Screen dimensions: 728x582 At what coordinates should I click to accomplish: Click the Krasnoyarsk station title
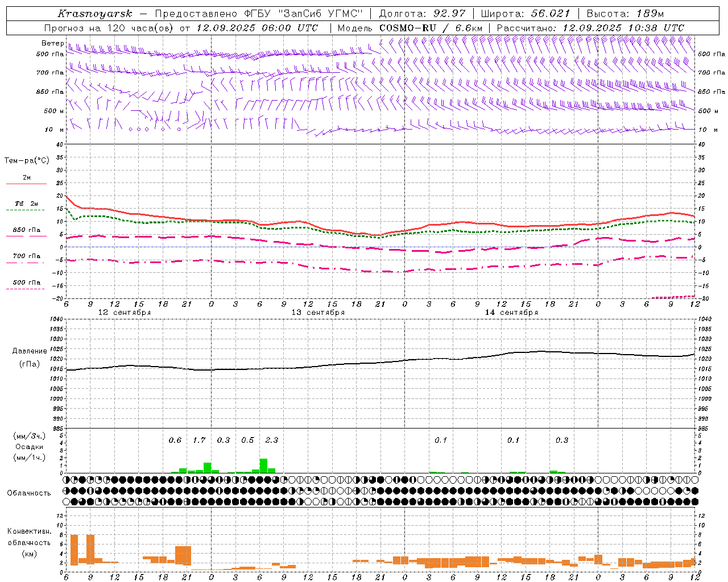(x=95, y=14)
